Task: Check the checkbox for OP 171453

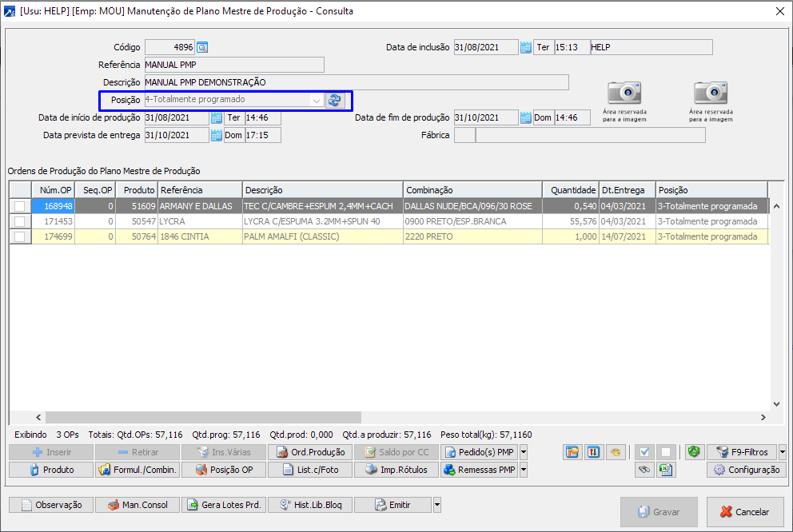Action: [20, 221]
